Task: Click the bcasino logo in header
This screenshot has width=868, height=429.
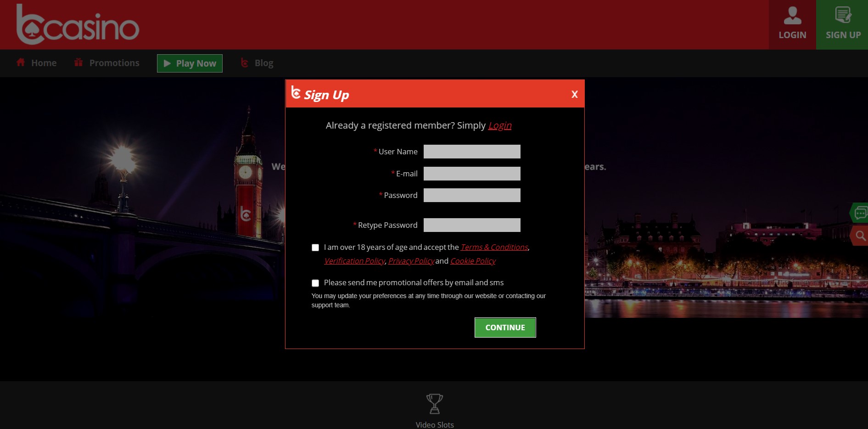Action: [77, 25]
